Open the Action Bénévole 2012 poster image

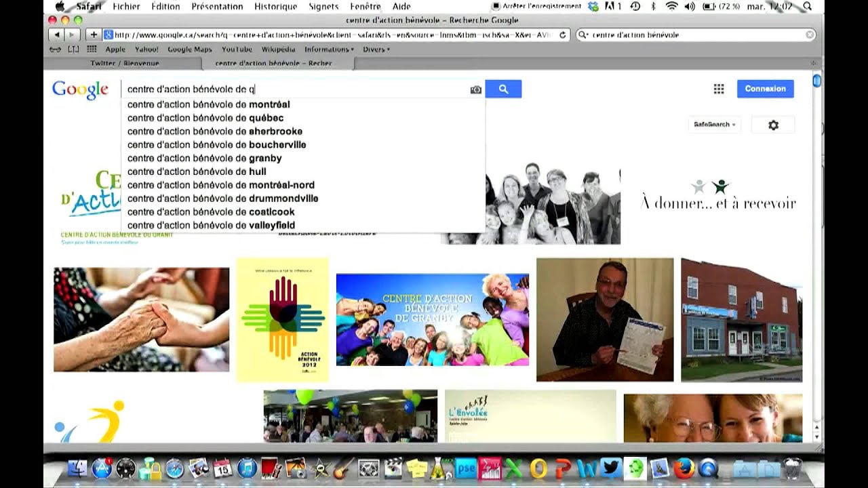[x=283, y=319]
